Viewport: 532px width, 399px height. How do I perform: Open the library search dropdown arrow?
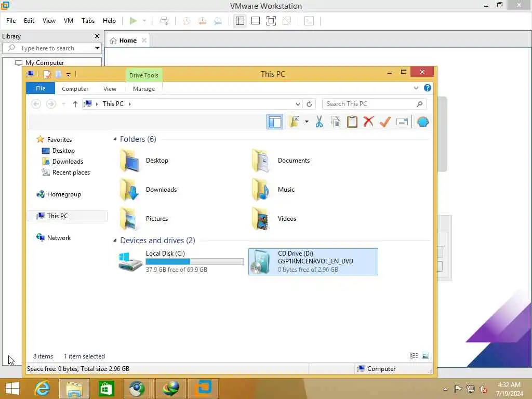pos(97,48)
